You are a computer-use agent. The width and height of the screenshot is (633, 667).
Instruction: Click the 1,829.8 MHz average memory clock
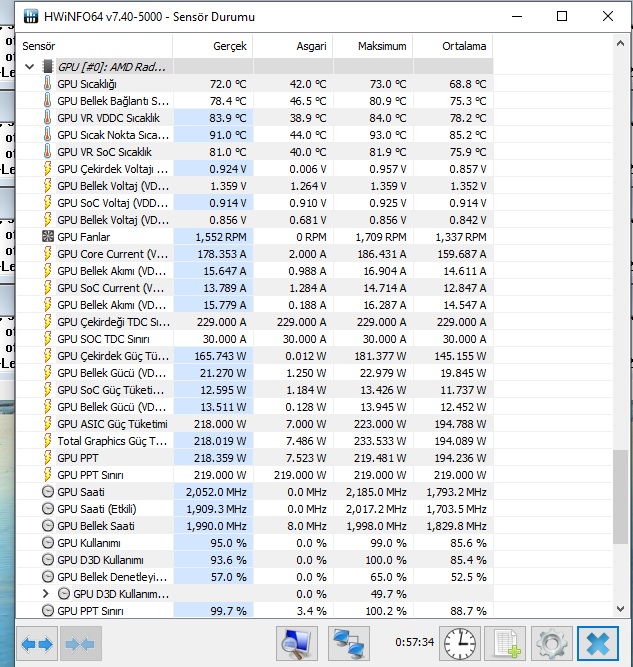pos(456,526)
